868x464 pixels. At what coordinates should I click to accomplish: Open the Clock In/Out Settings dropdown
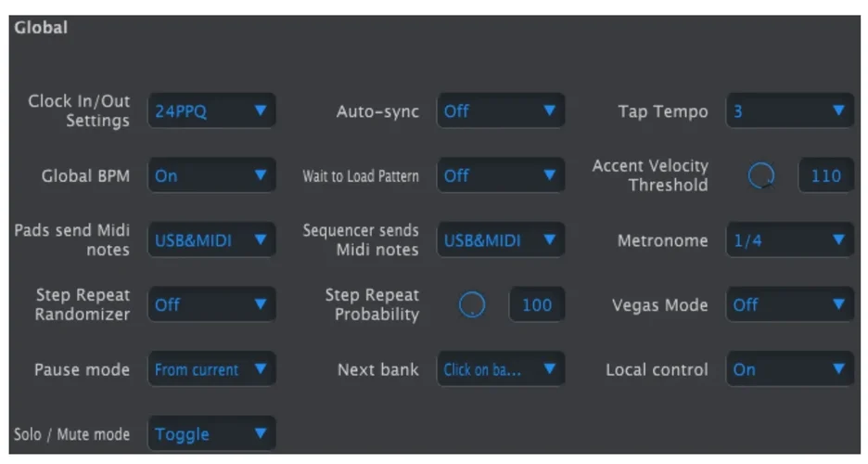coord(211,111)
